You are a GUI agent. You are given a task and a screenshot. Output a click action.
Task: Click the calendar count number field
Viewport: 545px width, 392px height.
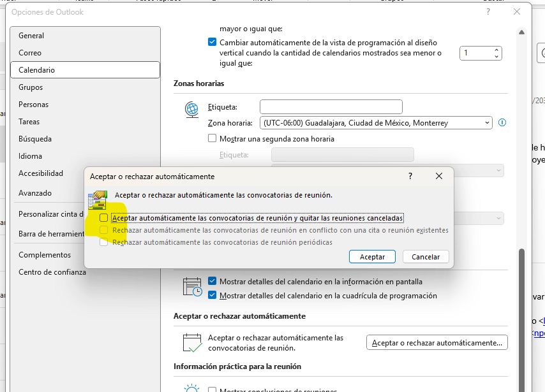(x=476, y=53)
